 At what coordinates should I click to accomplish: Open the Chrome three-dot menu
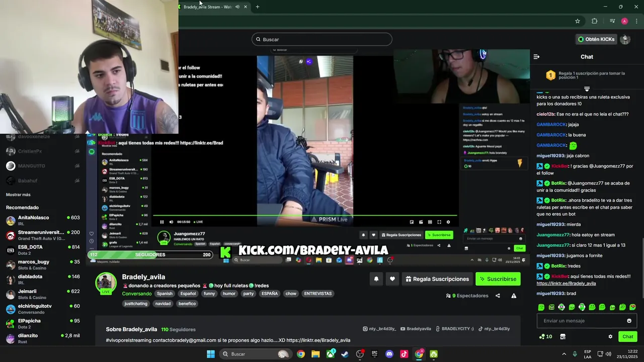[637, 21]
